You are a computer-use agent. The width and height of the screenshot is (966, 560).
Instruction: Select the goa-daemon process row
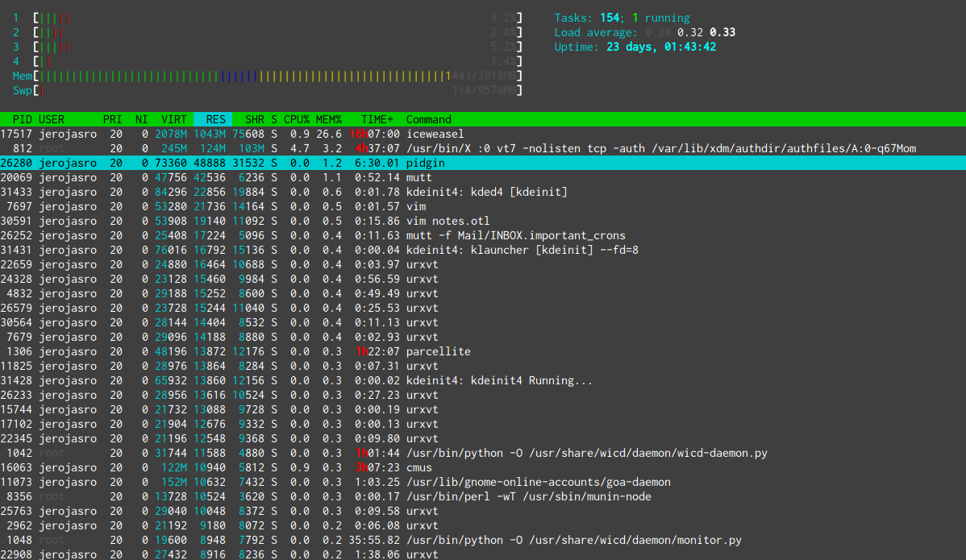pyautogui.click(x=483, y=482)
